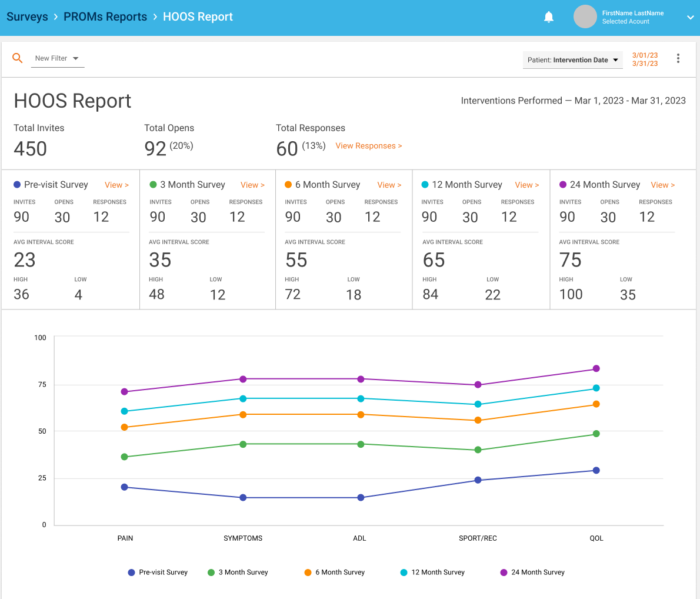
Task: Navigate to PROMs Reports breadcrumb
Action: pyautogui.click(x=105, y=17)
